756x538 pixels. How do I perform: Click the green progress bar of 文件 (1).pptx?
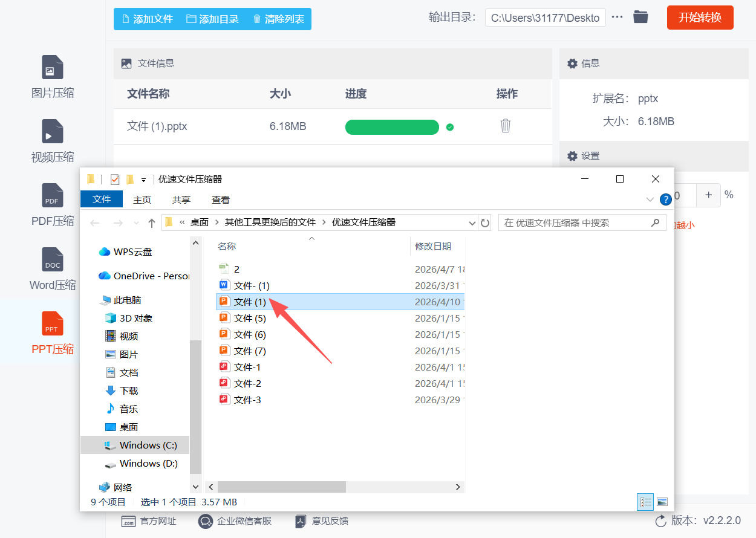pos(392,127)
